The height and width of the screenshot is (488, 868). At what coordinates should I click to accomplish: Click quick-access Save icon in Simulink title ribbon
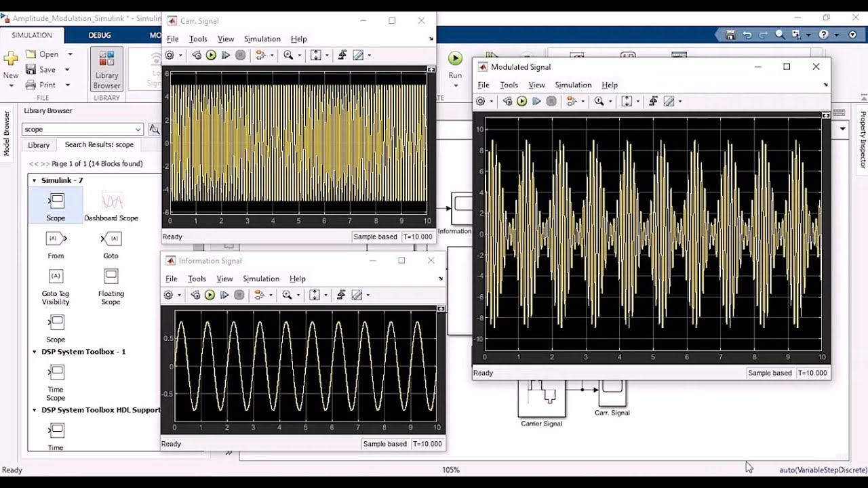[730, 35]
